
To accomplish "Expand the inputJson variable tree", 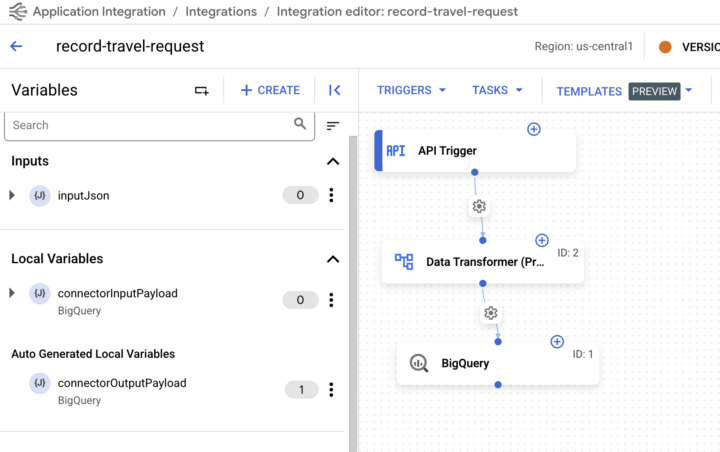I will [x=12, y=195].
